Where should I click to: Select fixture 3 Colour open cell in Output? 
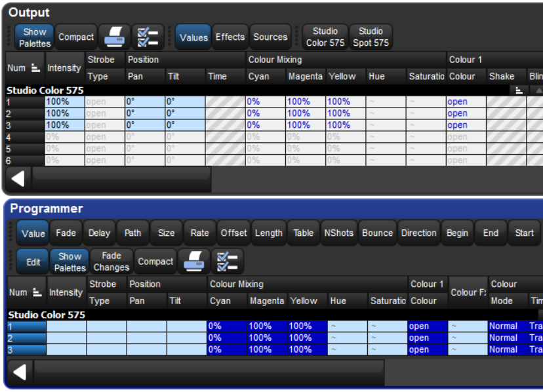coord(466,125)
